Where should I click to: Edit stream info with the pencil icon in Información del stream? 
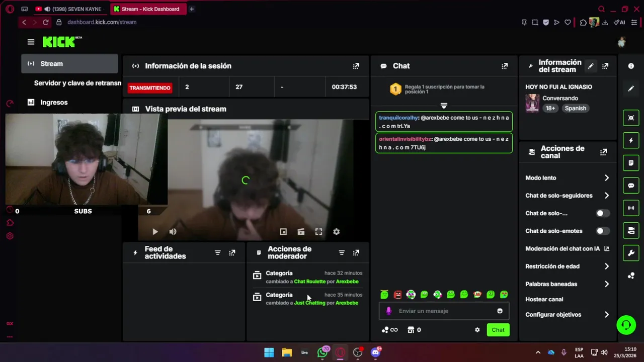[x=591, y=66]
